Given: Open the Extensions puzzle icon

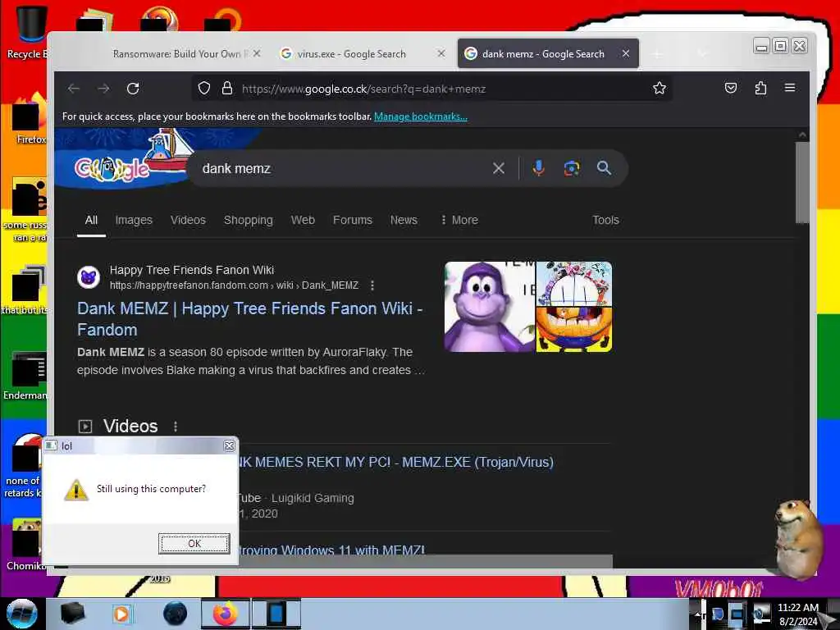Looking at the screenshot, I should [x=760, y=89].
